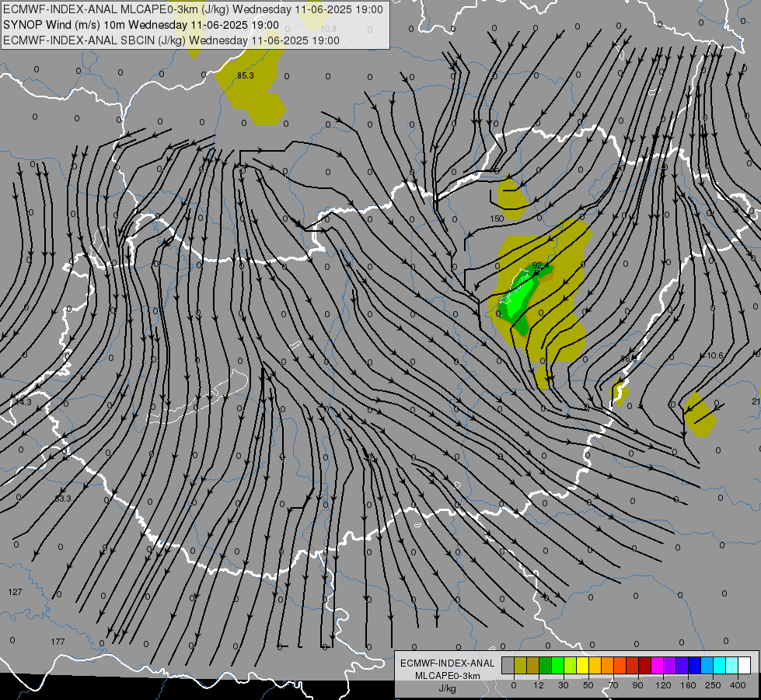Pick the bright green legend swatch

click(557, 666)
